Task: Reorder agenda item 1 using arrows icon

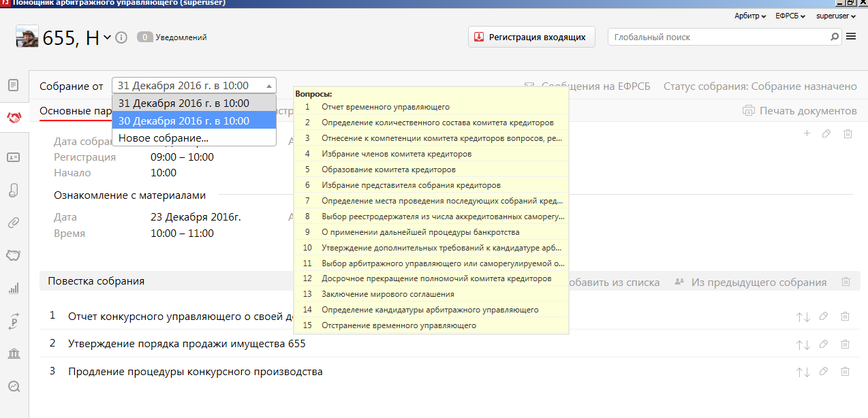Action: click(803, 317)
